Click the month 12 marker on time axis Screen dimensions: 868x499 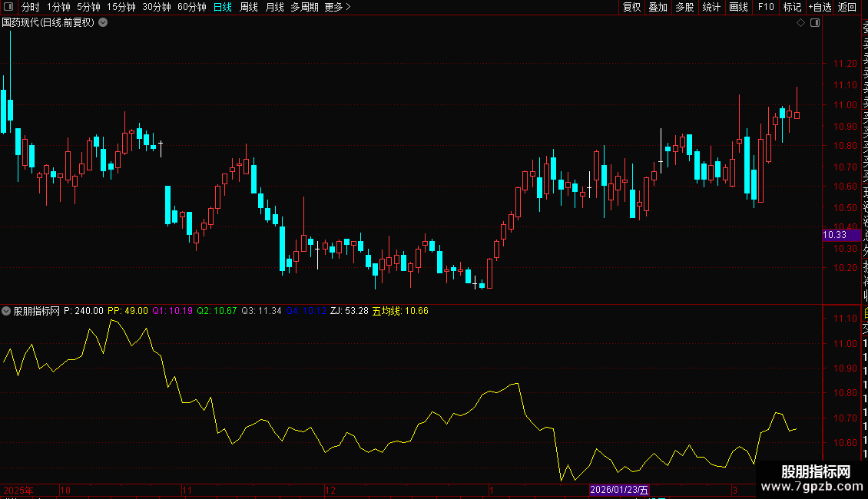[x=330, y=490]
